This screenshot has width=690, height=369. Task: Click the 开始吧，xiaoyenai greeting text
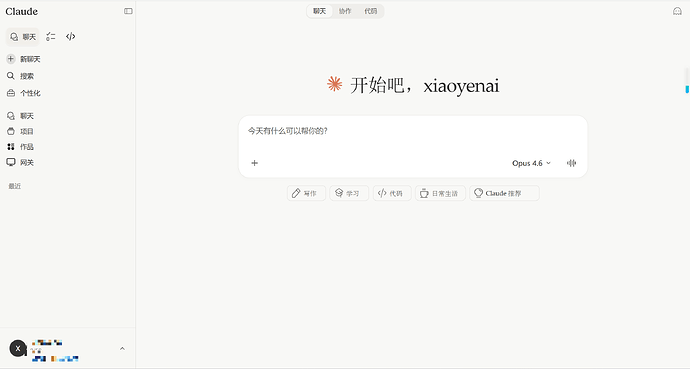click(424, 85)
